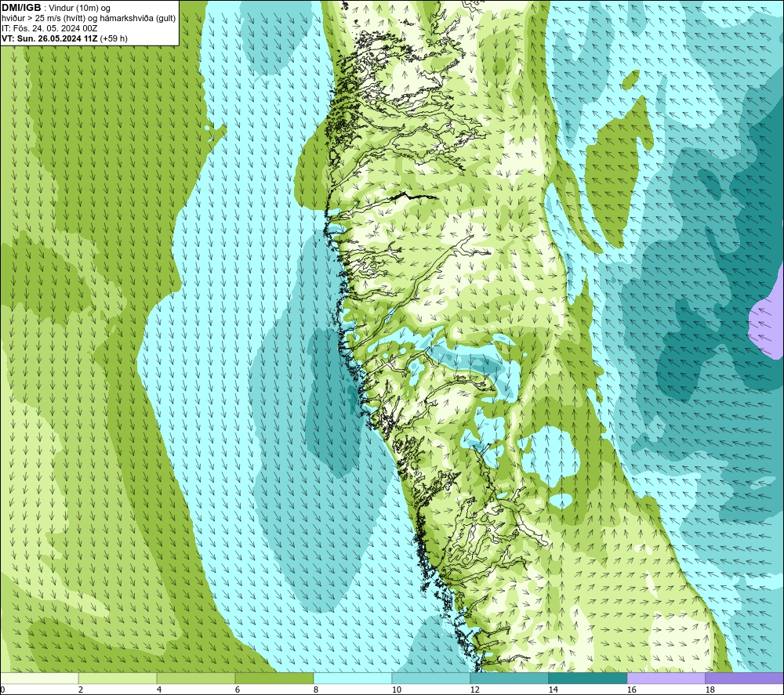Click the 'hviður > 25 m/s (hvítt)' line
784x695 pixels.
pos(89,19)
